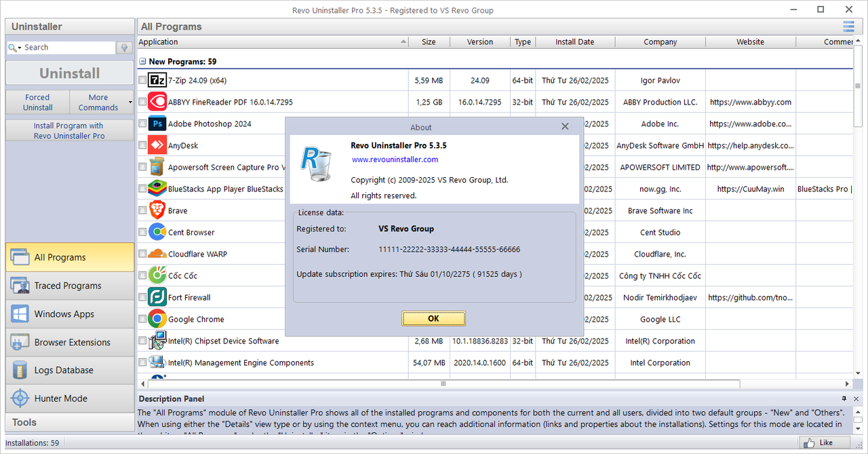Screen dimensions: 868x454
Task: Click the Cloudflare WARP icon
Action: (157, 254)
